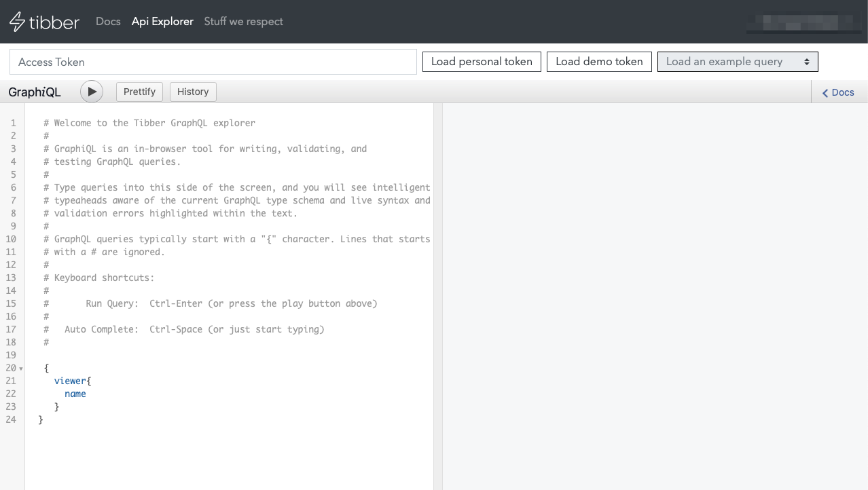Select the Api Explorer navigation tab

click(162, 22)
